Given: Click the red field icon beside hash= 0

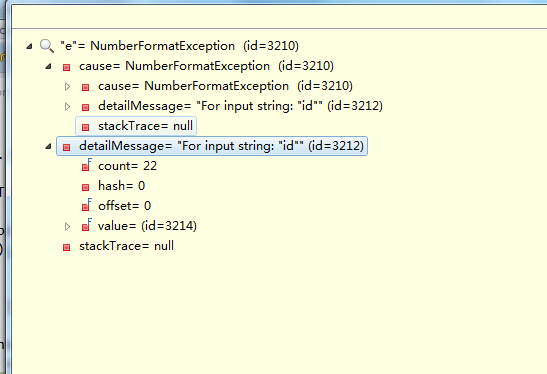Looking at the screenshot, I should [85, 187].
